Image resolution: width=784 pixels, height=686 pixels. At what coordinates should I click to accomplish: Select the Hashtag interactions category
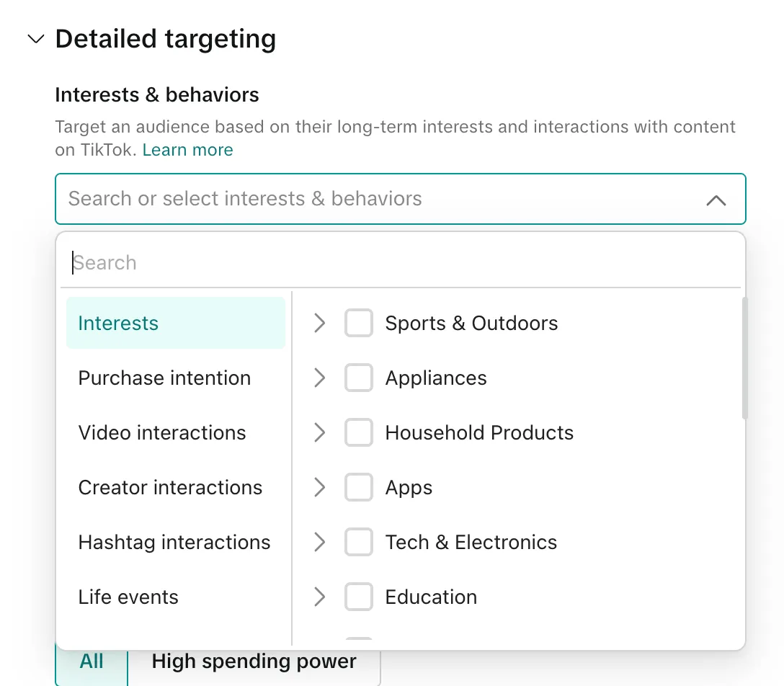(x=176, y=542)
